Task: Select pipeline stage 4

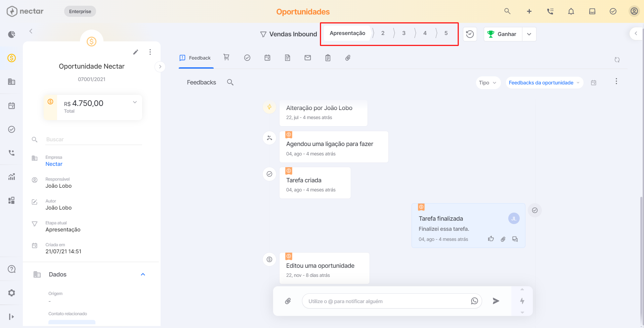Action: [x=425, y=33]
